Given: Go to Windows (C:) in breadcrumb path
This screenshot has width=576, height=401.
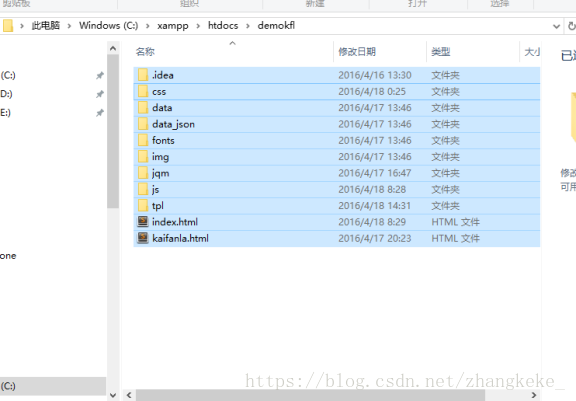Looking at the screenshot, I should click(x=109, y=26).
